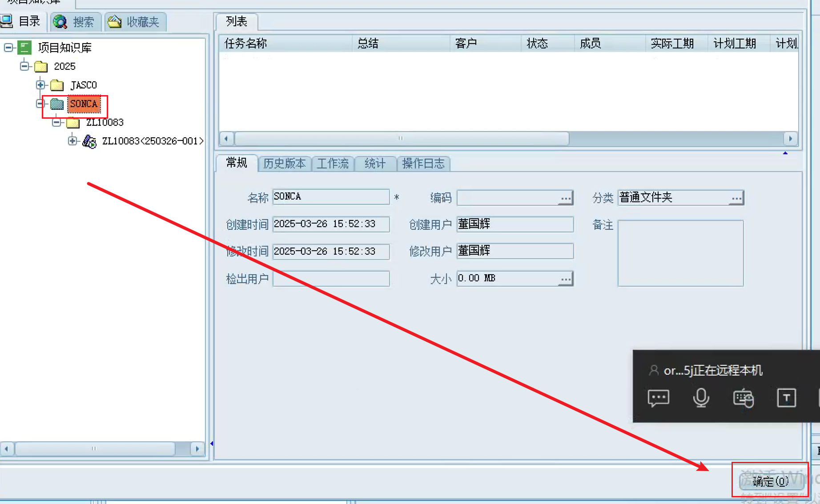Collapse the 2025 folder node
820x504 pixels.
(24, 66)
